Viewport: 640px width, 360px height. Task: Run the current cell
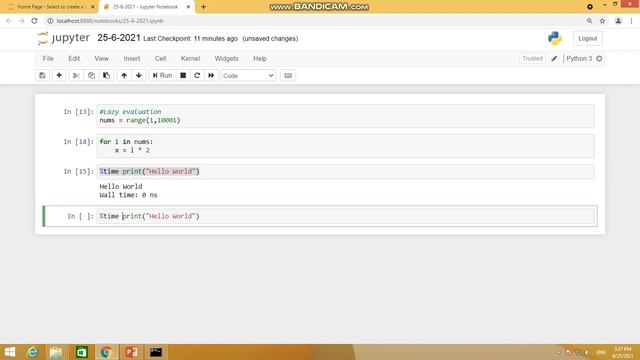pos(162,76)
